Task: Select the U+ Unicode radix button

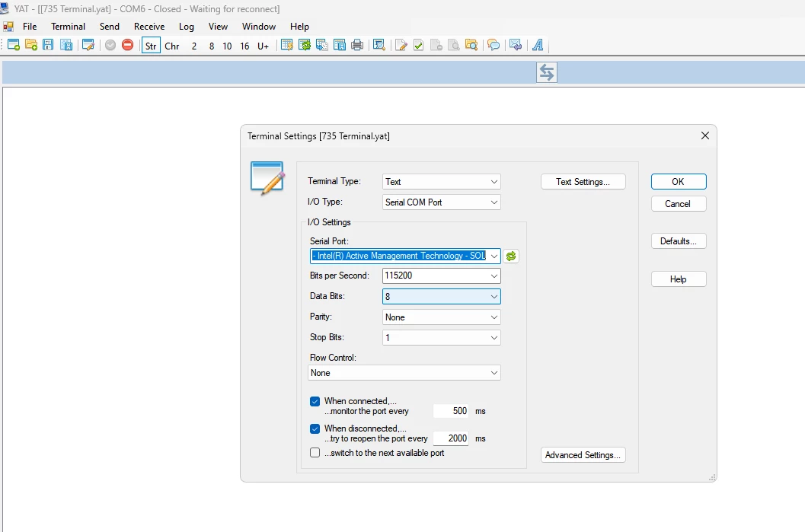Action: coord(263,46)
